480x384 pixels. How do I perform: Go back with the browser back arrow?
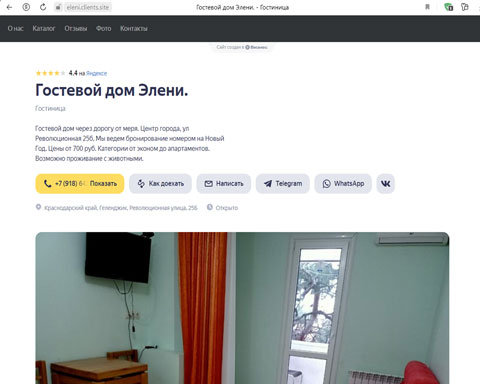pos(9,7)
